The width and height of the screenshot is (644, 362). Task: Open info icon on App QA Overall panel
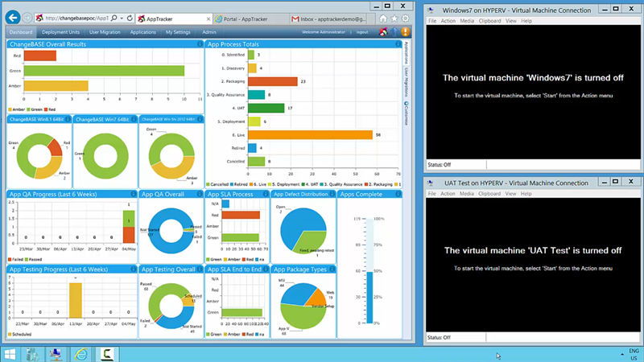[x=200, y=194]
